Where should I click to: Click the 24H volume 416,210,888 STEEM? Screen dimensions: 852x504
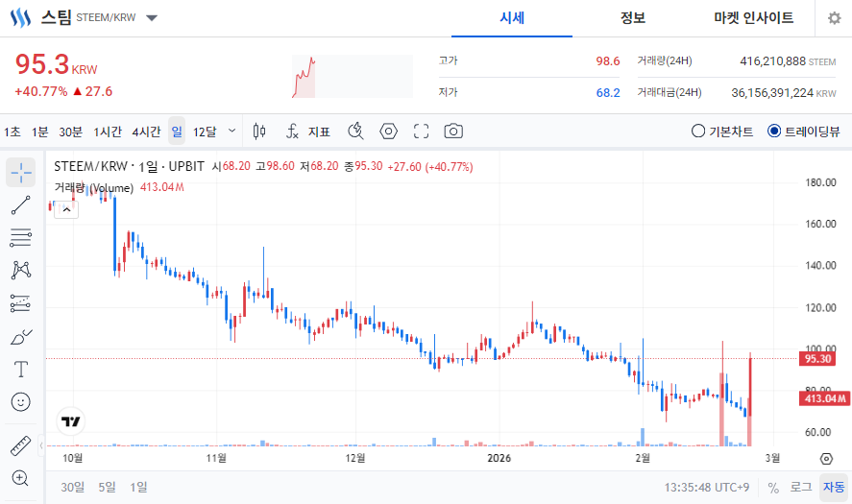pyautogui.click(x=788, y=61)
